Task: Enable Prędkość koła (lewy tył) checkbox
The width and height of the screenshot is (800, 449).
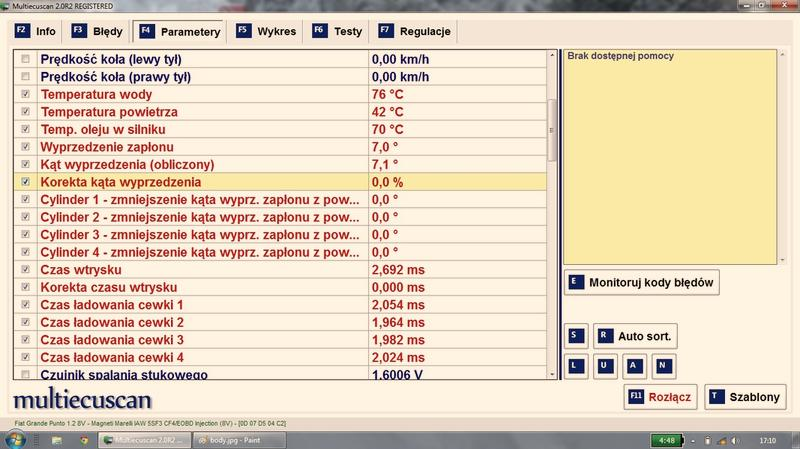Action: point(26,59)
